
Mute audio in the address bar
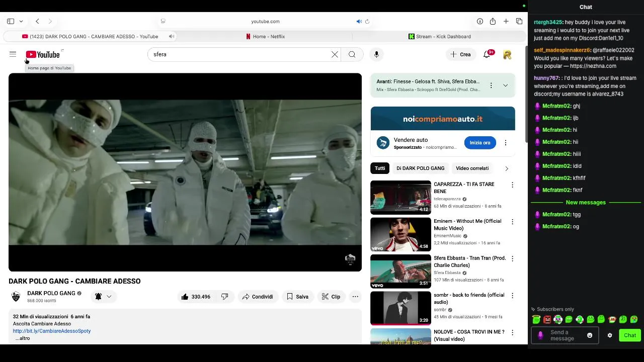[359, 21]
